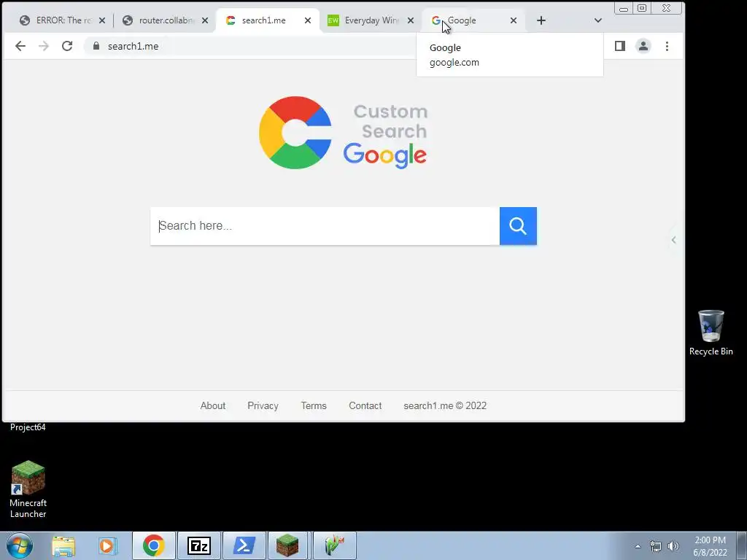The image size is (747, 560).
Task: Click the taskbar clock showing 2:00 PM
Action: coord(710,546)
